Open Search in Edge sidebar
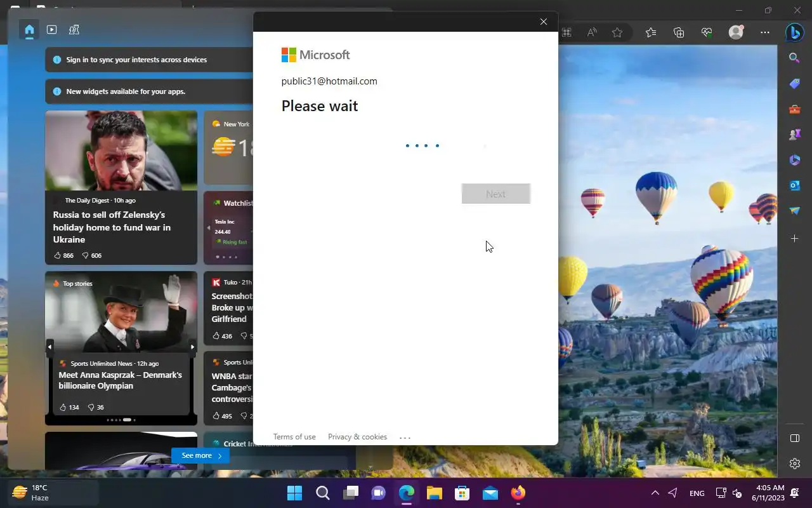Screen dimensions: 812x508 794,58
